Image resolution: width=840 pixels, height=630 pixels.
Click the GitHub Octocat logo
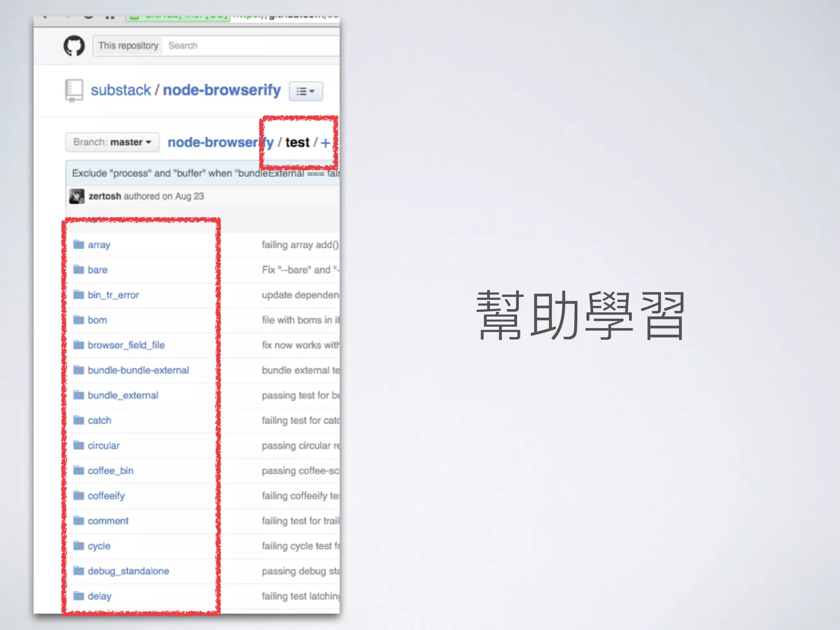tap(74, 46)
